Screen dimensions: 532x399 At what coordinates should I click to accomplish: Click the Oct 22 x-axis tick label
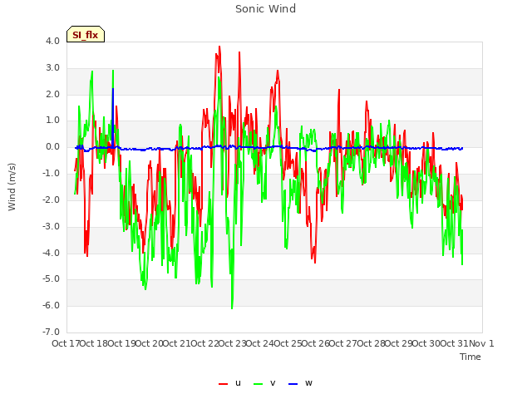coord(204,343)
